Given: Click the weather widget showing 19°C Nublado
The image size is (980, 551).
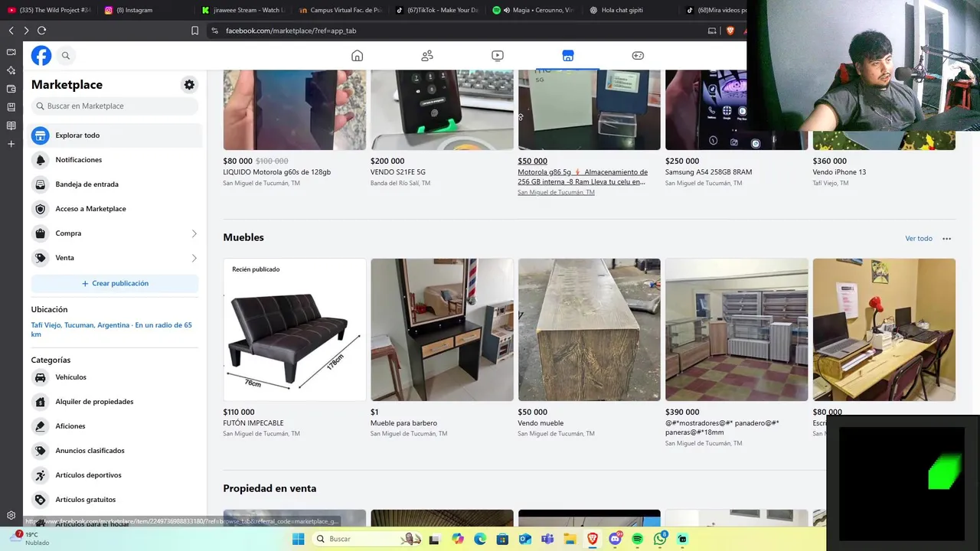Looking at the screenshot, I should coord(29,539).
